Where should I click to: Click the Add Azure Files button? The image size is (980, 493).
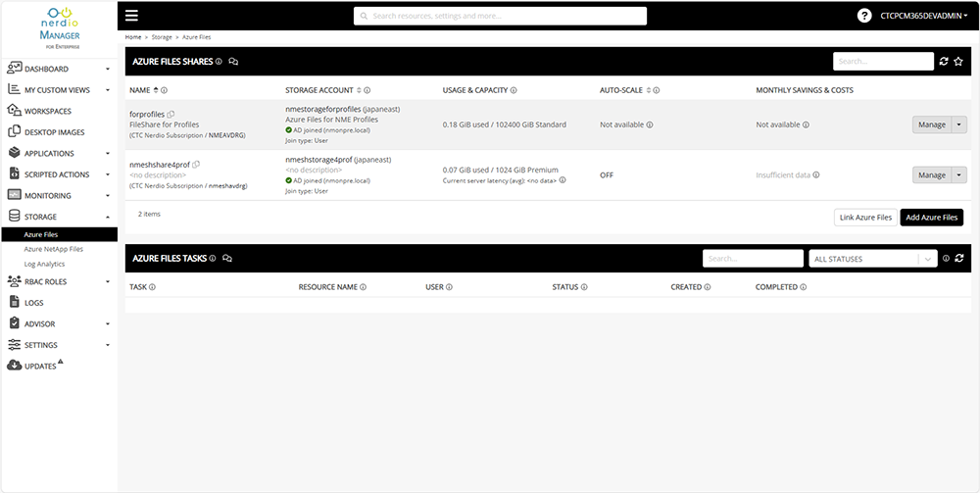[x=932, y=218]
